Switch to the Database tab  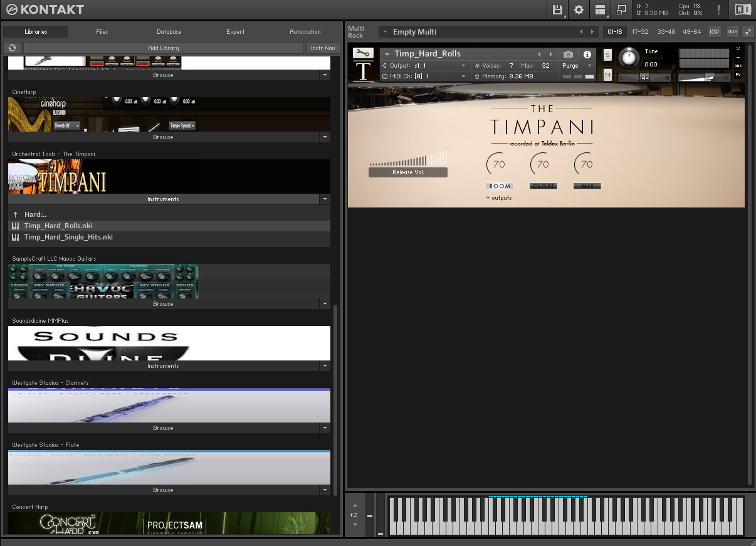[x=169, y=31]
